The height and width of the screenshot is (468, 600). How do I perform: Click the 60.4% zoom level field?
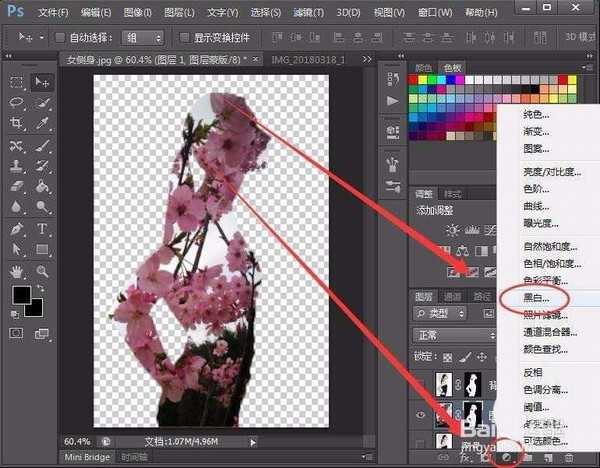click(77, 441)
